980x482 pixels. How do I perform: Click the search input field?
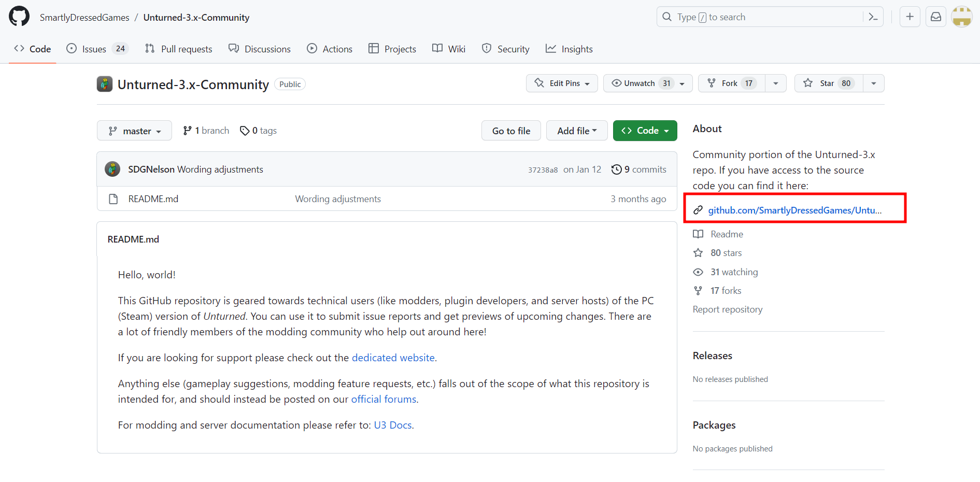tap(751, 17)
